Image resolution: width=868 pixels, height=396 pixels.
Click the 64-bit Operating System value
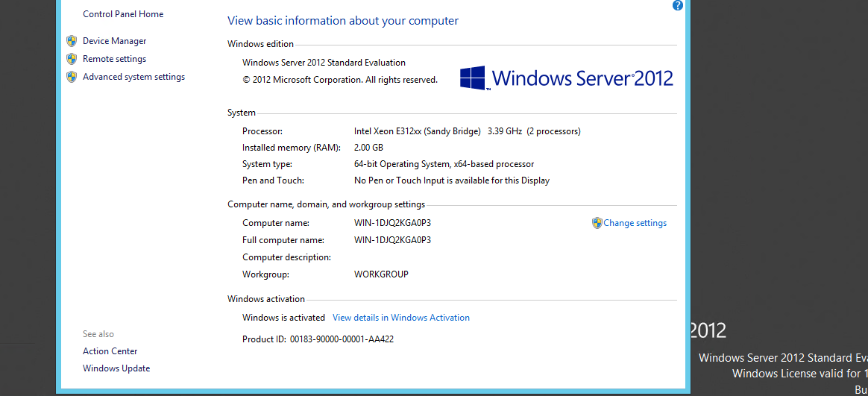444,164
